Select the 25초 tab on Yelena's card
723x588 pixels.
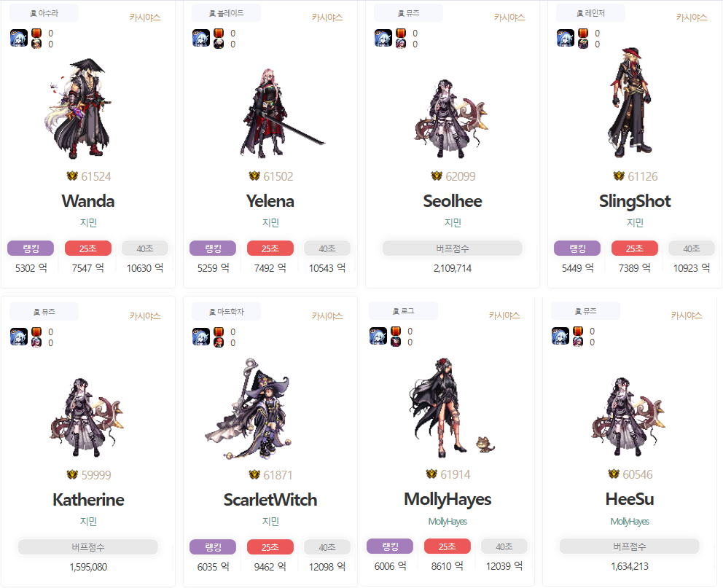coord(270,248)
